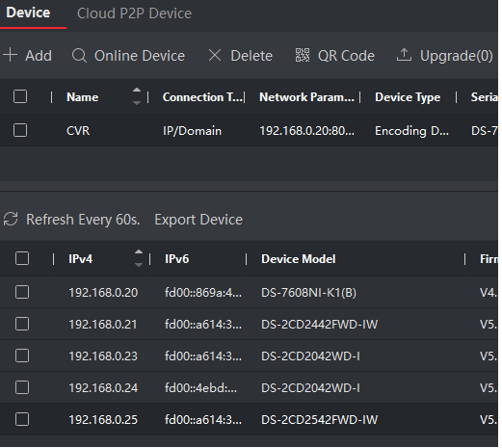Image resolution: width=502 pixels, height=448 pixels.
Task: Click the Add button label
Action: [39, 56]
